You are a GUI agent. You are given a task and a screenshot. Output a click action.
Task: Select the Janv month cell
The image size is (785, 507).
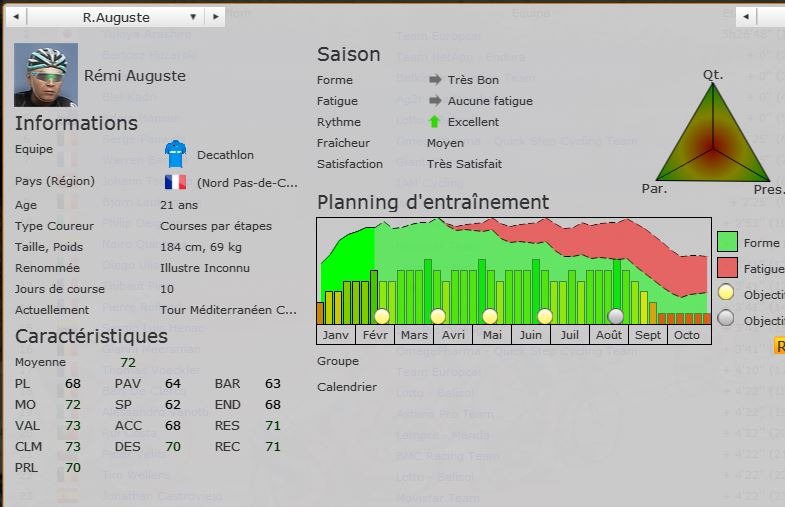click(x=336, y=335)
